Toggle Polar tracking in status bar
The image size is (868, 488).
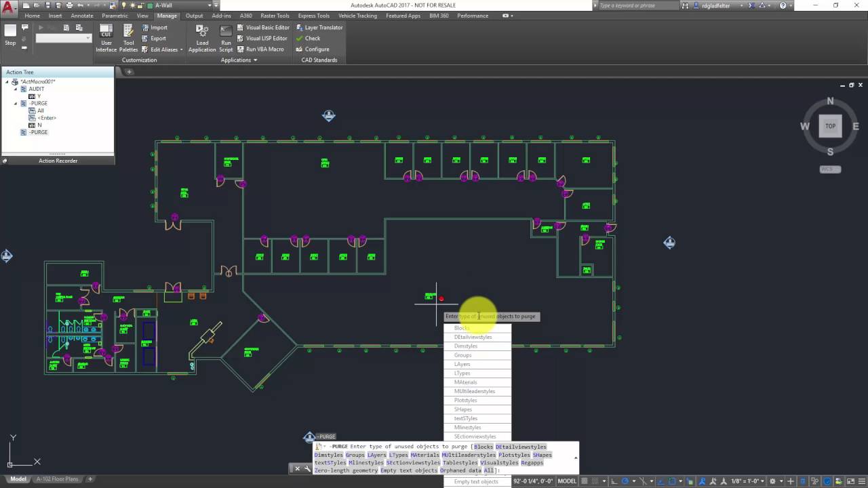click(x=625, y=481)
